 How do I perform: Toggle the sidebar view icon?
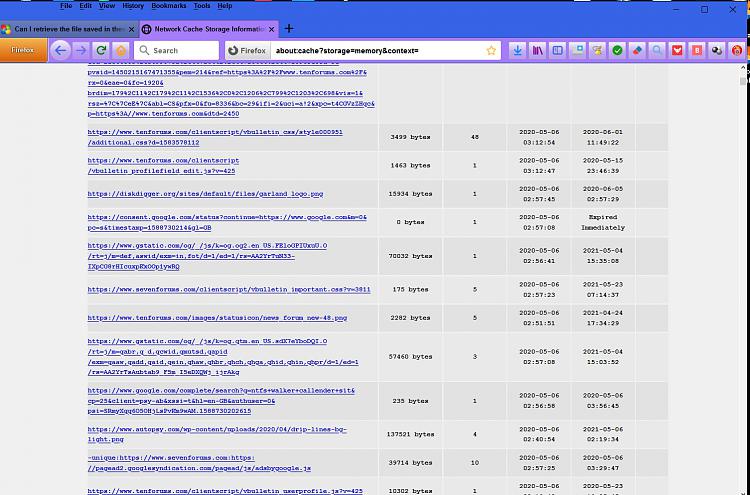tap(557, 50)
